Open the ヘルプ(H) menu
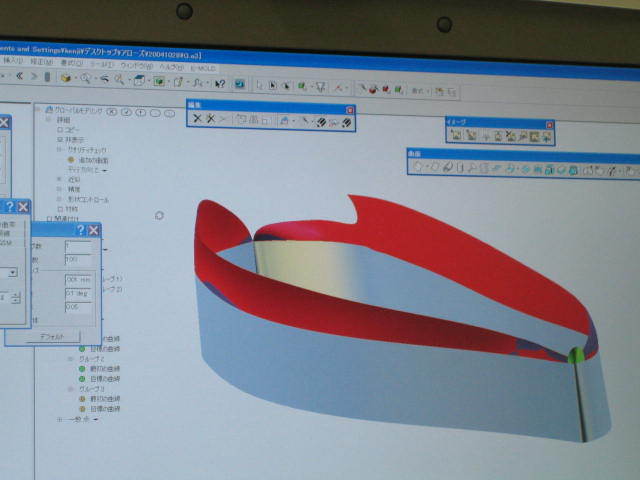Image resolution: width=640 pixels, height=480 pixels. pos(171,67)
